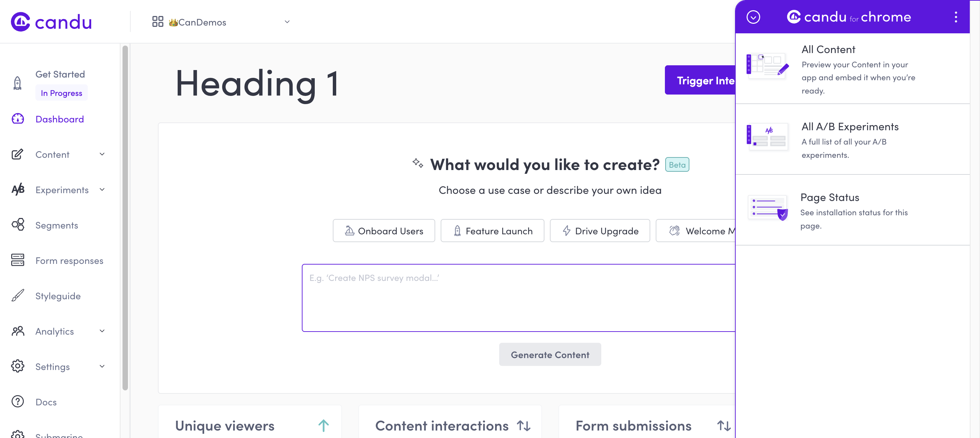This screenshot has width=980, height=438.
Task: Click the Generate Content button
Action: (550, 354)
